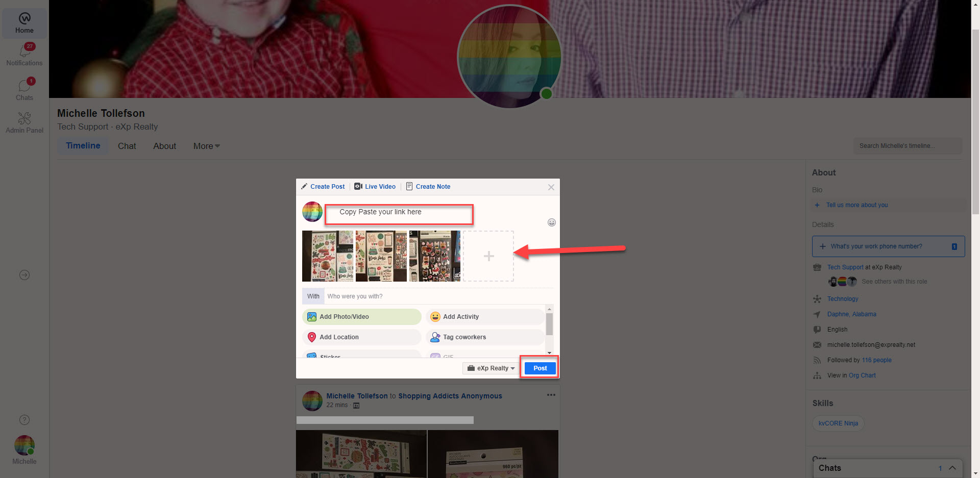Click the post author avatar in feed
The image size is (980, 478).
312,401
